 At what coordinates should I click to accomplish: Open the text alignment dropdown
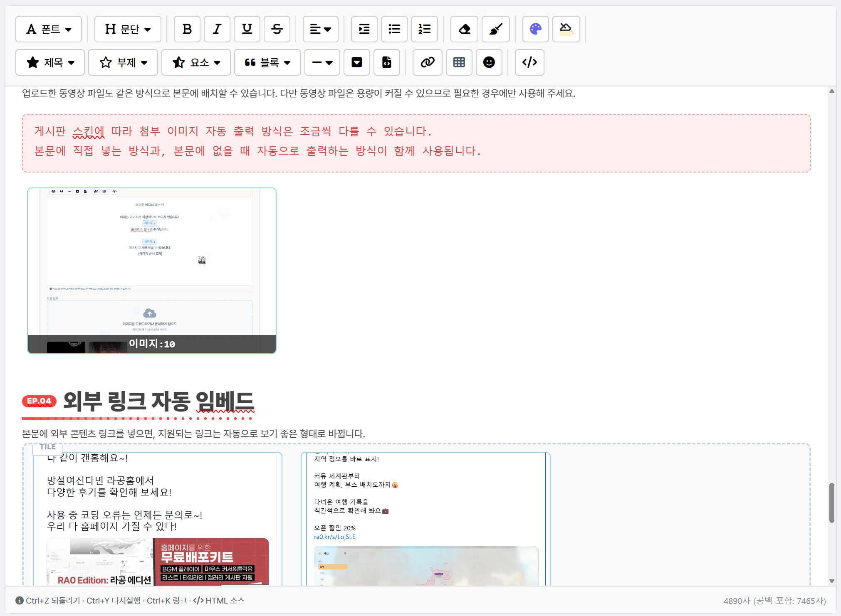pyautogui.click(x=321, y=29)
